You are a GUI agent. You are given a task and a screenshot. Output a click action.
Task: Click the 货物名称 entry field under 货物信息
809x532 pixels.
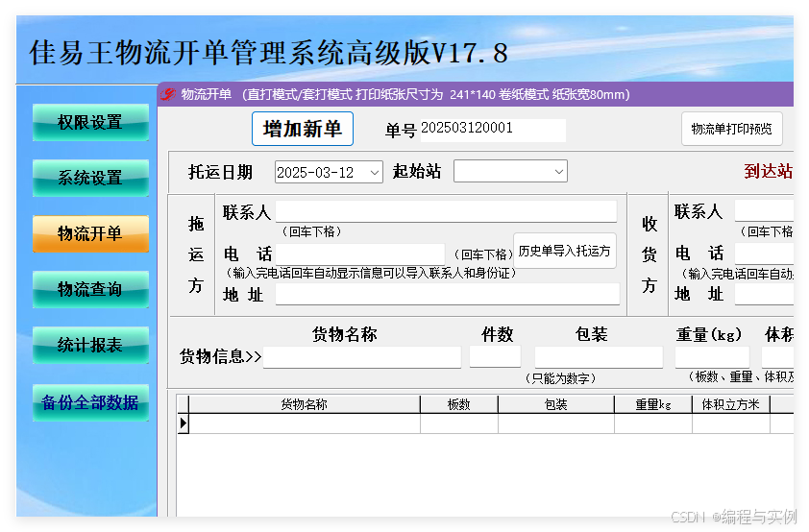(x=362, y=356)
